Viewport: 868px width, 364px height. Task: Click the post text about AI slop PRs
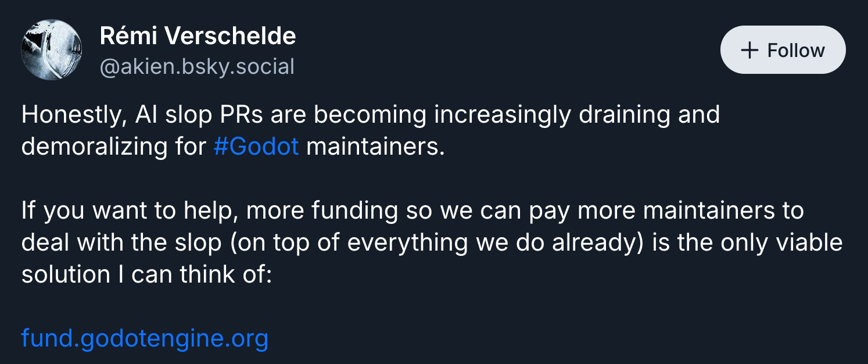pos(370,115)
